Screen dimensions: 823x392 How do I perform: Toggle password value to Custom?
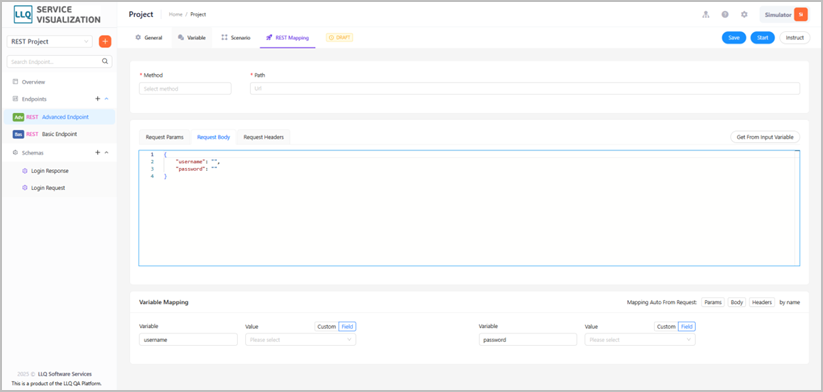pyautogui.click(x=666, y=326)
